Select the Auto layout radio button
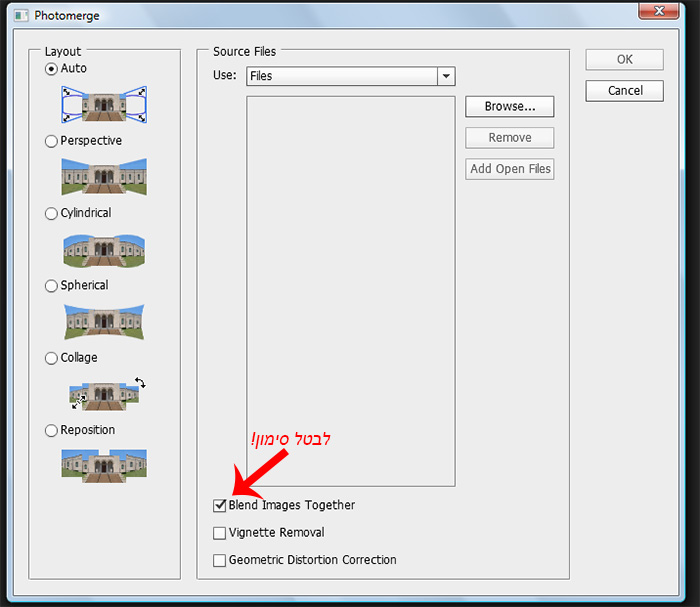 tap(52, 69)
